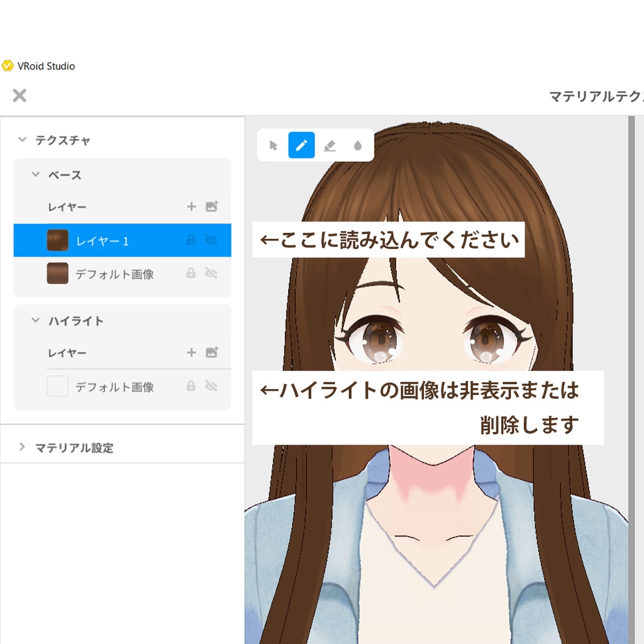Add a new layer under ベース
The image size is (644, 644).
(191, 206)
